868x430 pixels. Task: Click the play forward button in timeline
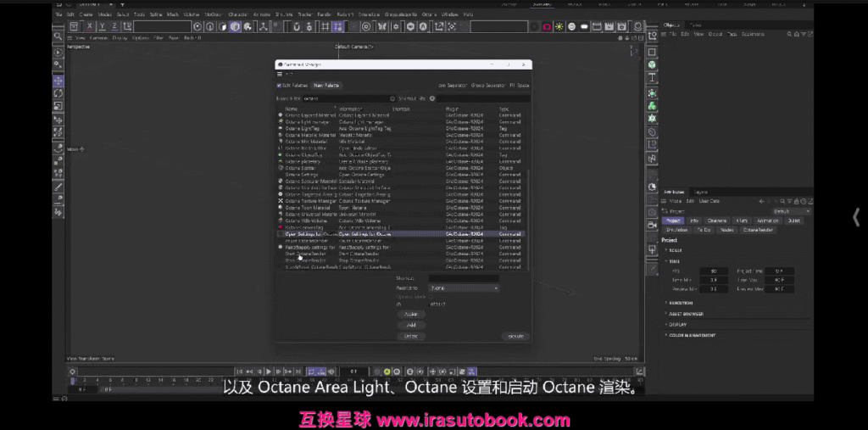tap(269, 371)
